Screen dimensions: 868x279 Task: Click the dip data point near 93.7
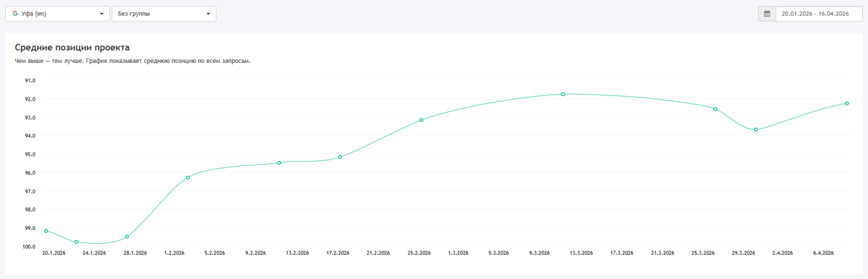(755, 130)
